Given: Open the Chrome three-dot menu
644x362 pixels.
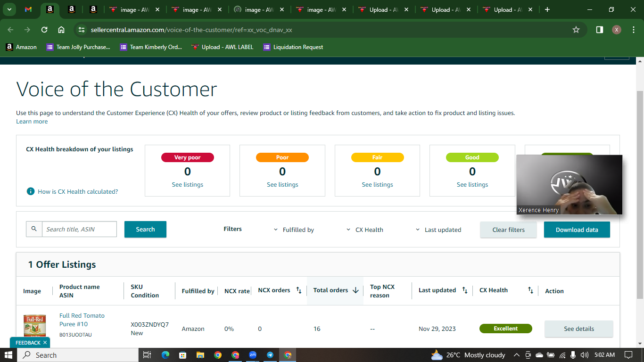Looking at the screenshot, I should click(633, 30).
